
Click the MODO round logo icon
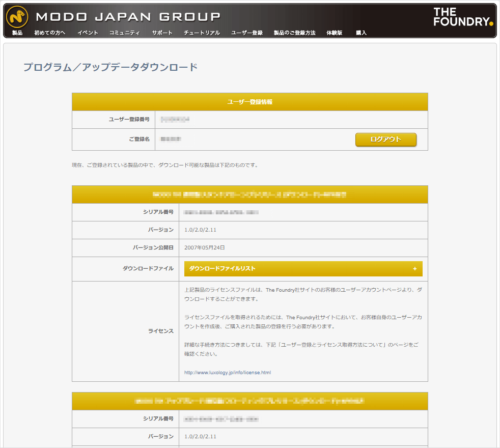17,17
